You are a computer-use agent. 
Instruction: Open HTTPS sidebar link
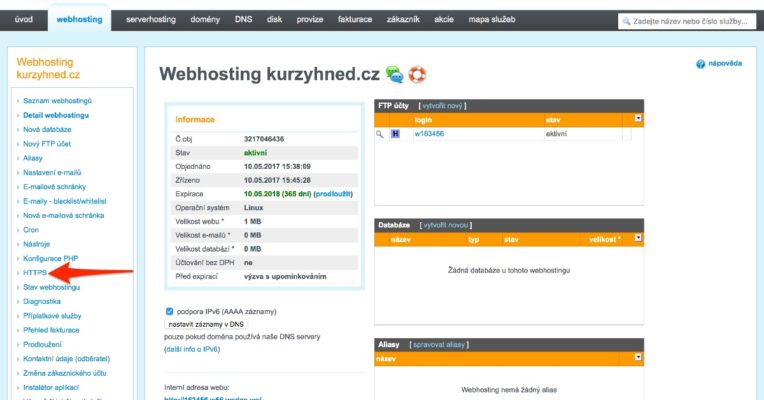click(x=35, y=273)
